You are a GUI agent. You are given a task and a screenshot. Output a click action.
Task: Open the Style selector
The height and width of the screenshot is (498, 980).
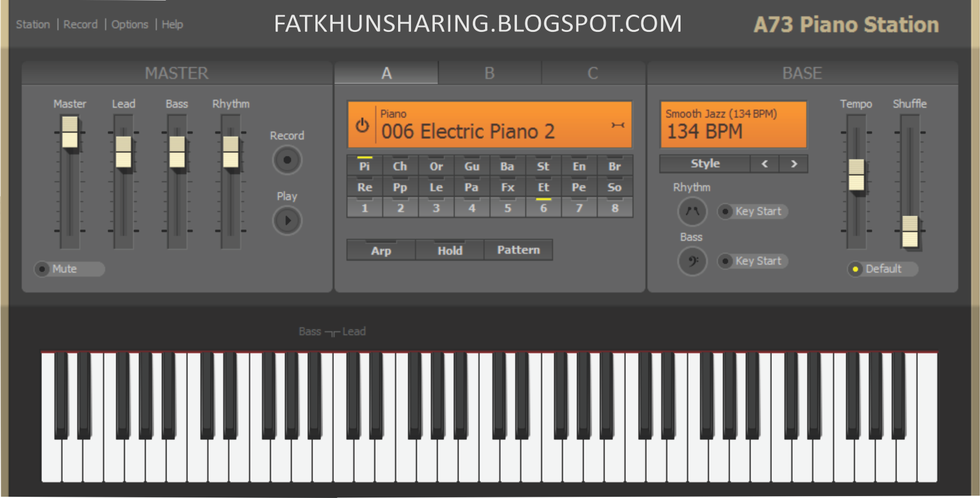coord(705,164)
